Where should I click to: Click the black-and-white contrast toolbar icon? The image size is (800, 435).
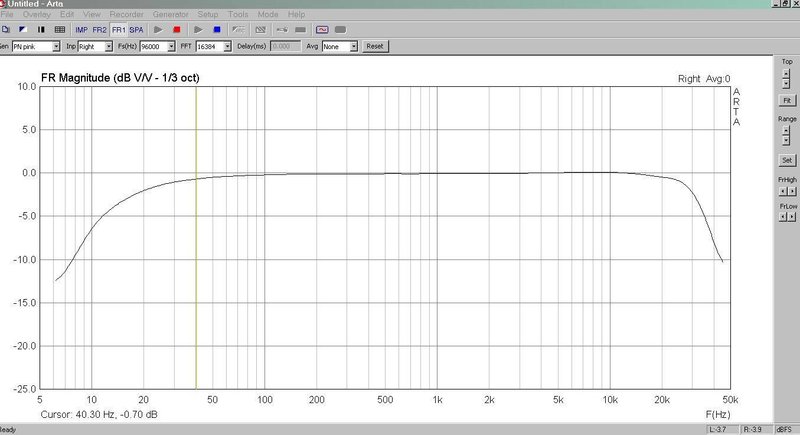click(22, 30)
